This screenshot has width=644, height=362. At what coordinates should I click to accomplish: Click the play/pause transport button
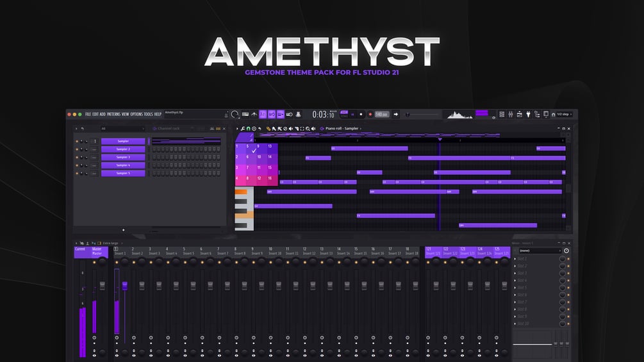[x=352, y=115]
